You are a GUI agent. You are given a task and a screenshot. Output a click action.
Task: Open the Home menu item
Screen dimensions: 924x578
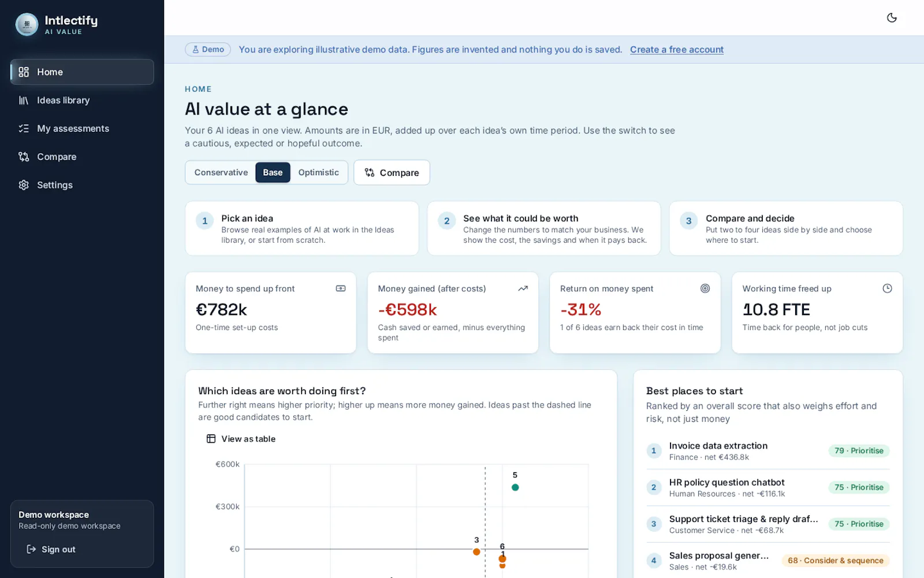tap(82, 72)
